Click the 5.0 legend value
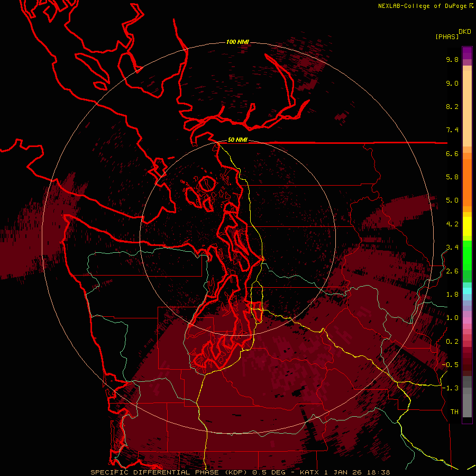The width and height of the screenshot is (476, 476). click(452, 200)
